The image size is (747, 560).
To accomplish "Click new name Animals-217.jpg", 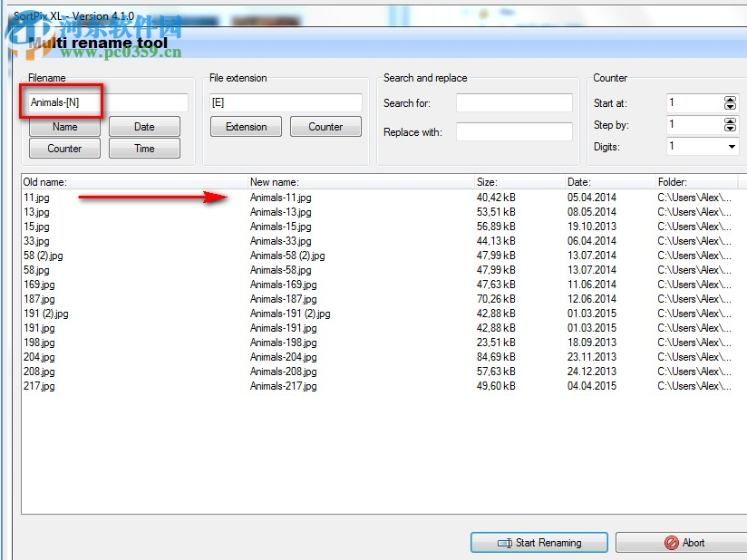I will [x=284, y=386].
